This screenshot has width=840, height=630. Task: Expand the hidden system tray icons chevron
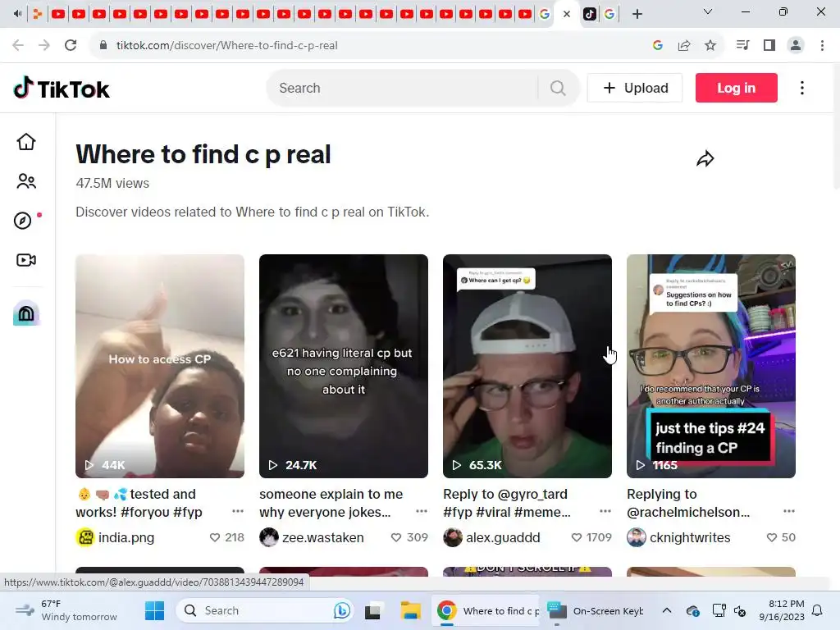tap(666, 610)
